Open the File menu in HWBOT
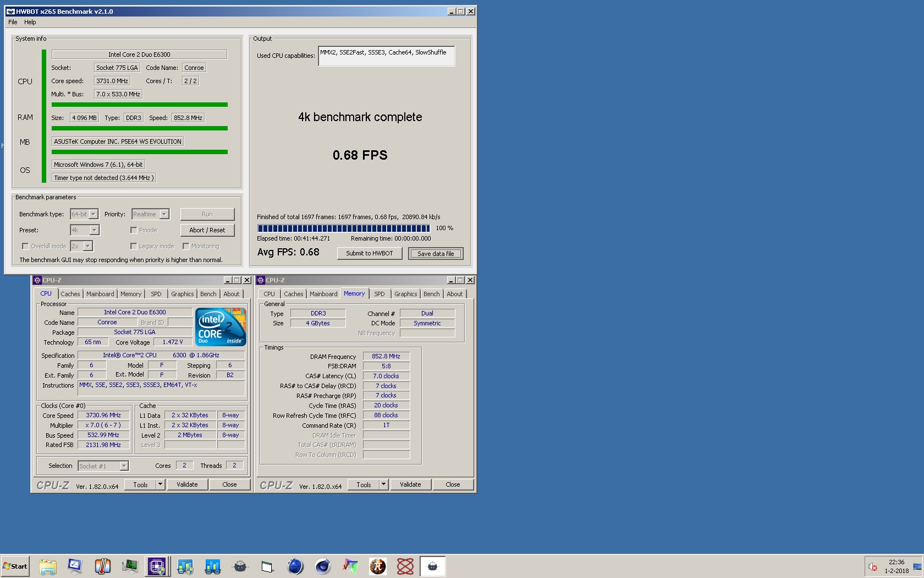 click(x=13, y=22)
